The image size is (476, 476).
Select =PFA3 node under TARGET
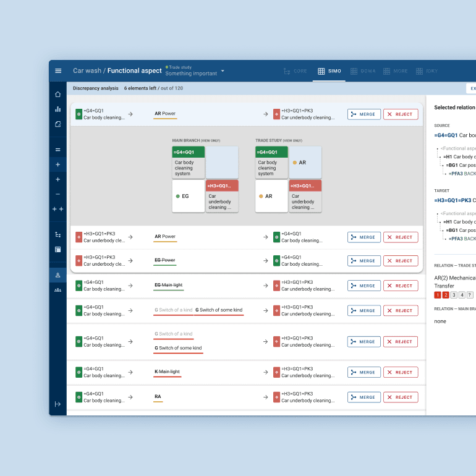click(462, 239)
